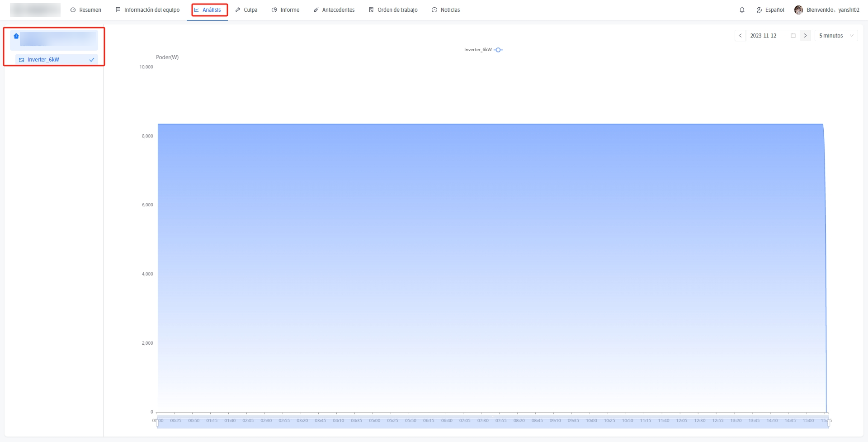
Task: Switch to the Resumen tab
Action: pyautogui.click(x=86, y=10)
